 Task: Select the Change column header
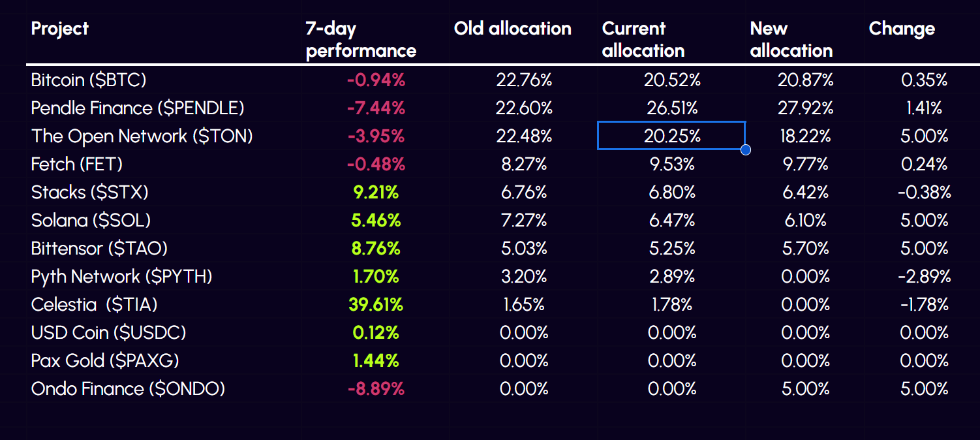coord(902,29)
